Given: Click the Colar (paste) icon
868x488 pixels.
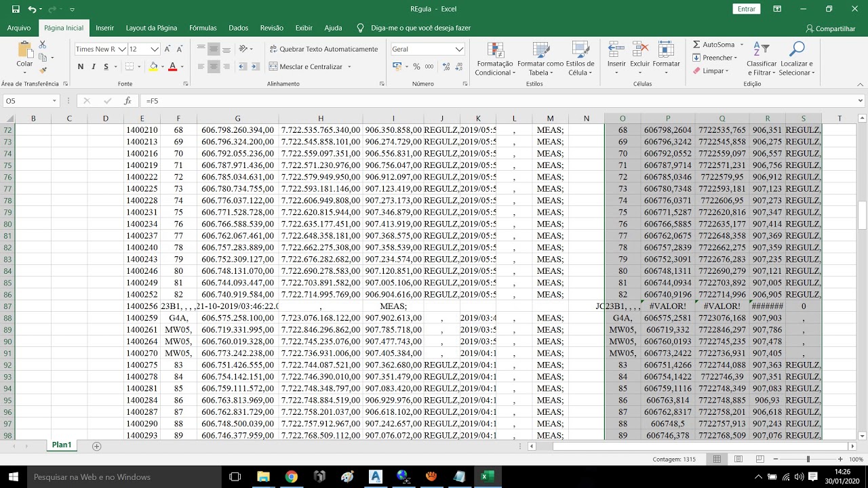Looking at the screenshot, I should (x=24, y=49).
